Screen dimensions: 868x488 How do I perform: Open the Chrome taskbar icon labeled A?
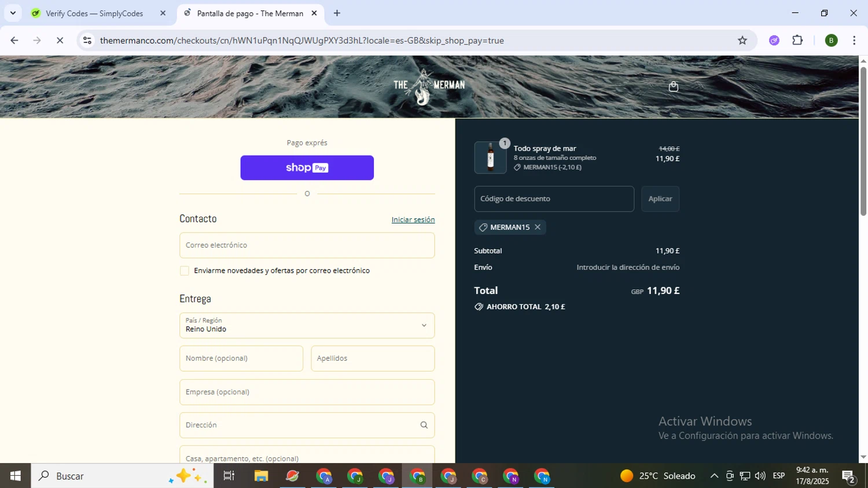click(323, 476)
